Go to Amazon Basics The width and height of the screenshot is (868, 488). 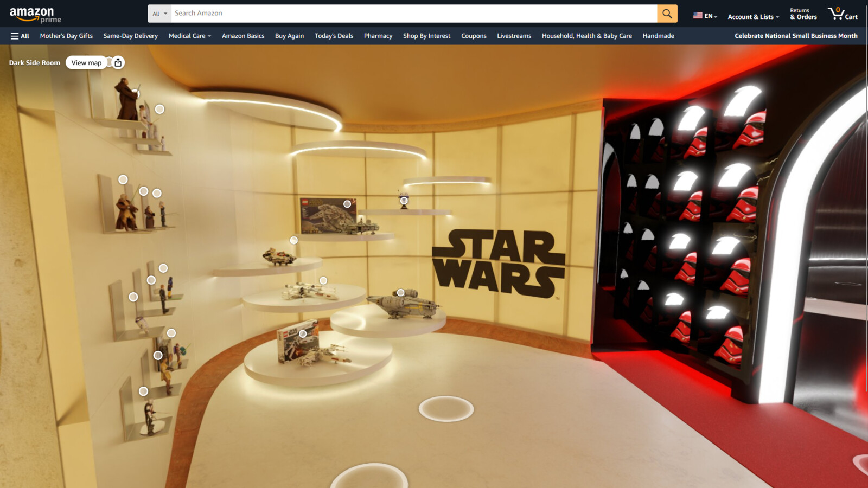click(x=243, y=36)
